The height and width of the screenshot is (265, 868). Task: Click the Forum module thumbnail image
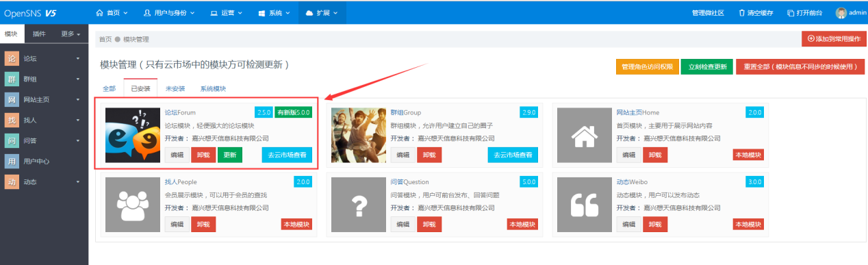[x=132, y=136]
